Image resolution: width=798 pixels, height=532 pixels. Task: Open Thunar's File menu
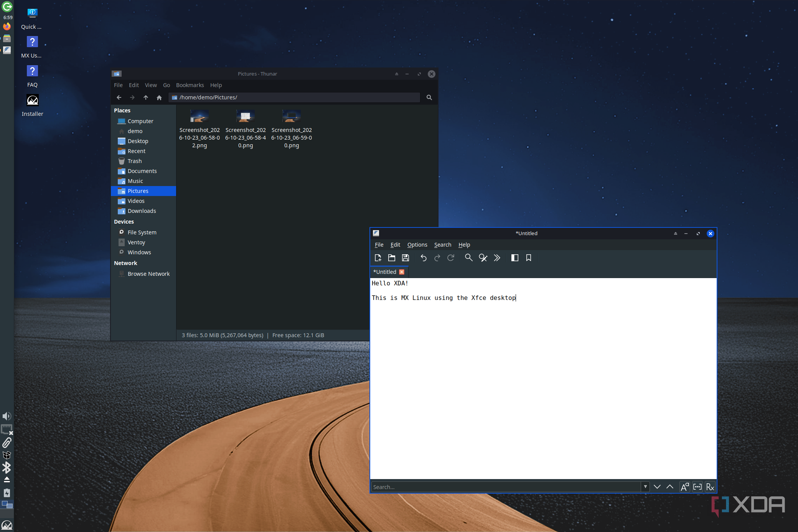118,85
